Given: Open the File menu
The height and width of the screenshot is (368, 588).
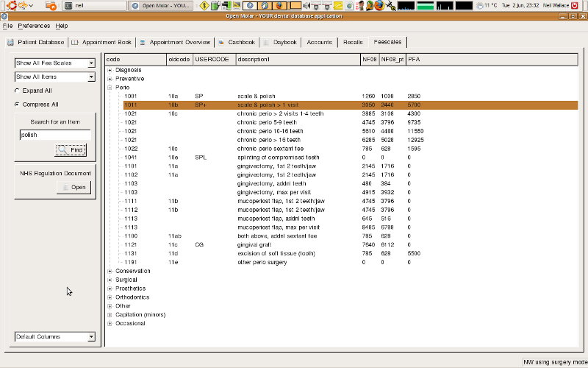Looking at the screenshot, I should pyautogui.click(x=7, y=26).
